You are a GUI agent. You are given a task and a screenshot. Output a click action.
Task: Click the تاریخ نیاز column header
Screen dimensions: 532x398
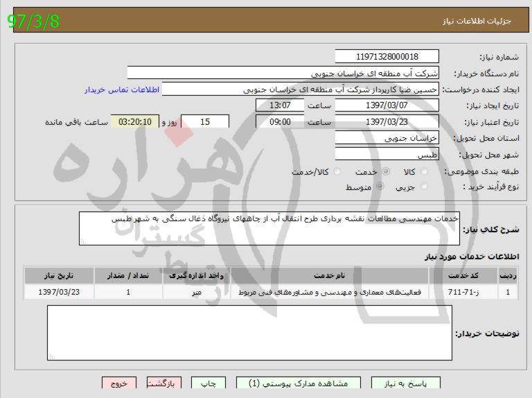[59, 276]
